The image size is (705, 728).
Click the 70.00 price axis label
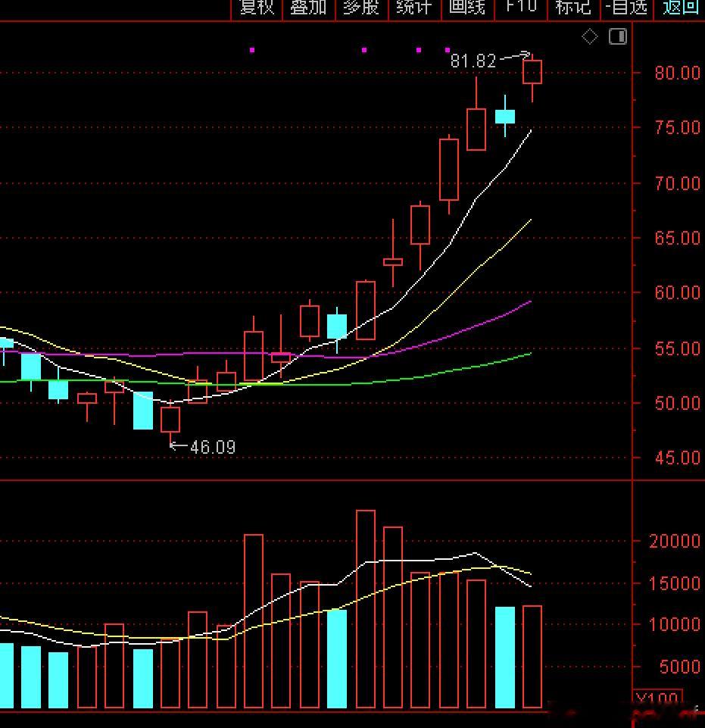coord(677,183)
